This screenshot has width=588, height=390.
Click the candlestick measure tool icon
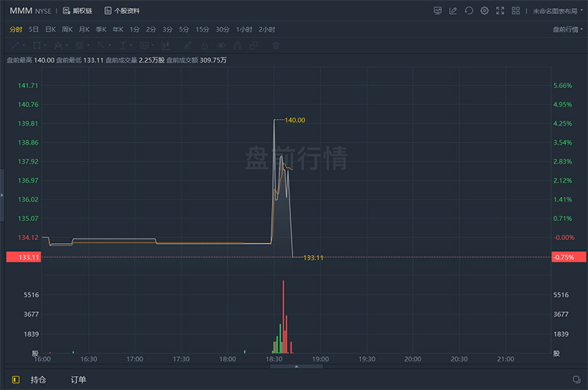(x=166, y=46)
